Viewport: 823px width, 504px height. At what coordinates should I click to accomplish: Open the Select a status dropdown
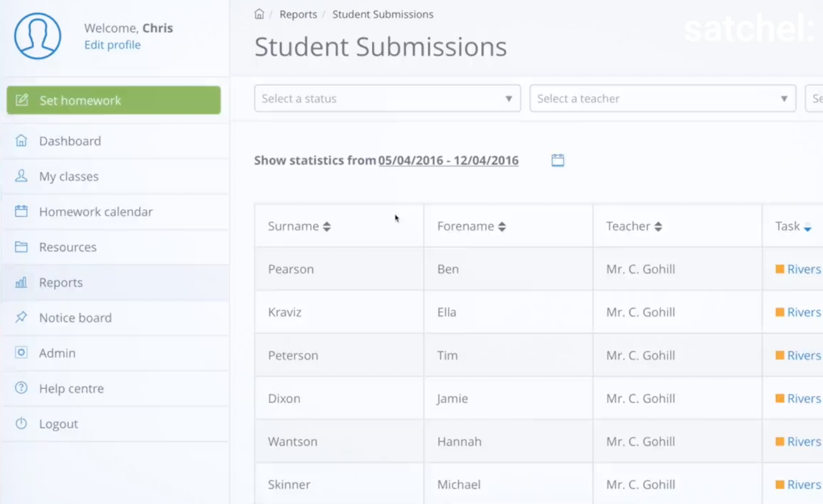coord(387,99)
